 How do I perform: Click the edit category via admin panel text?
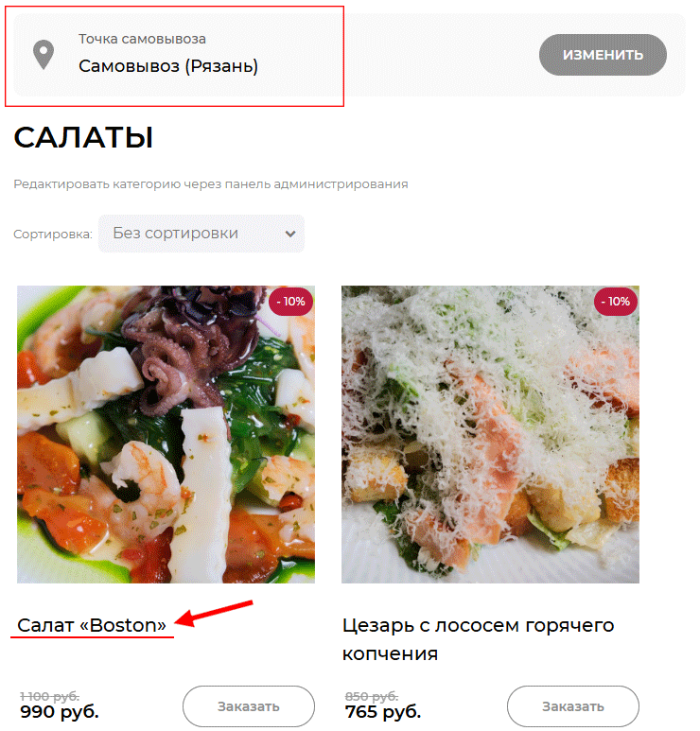pyautogui.click(x=211, y=184)
